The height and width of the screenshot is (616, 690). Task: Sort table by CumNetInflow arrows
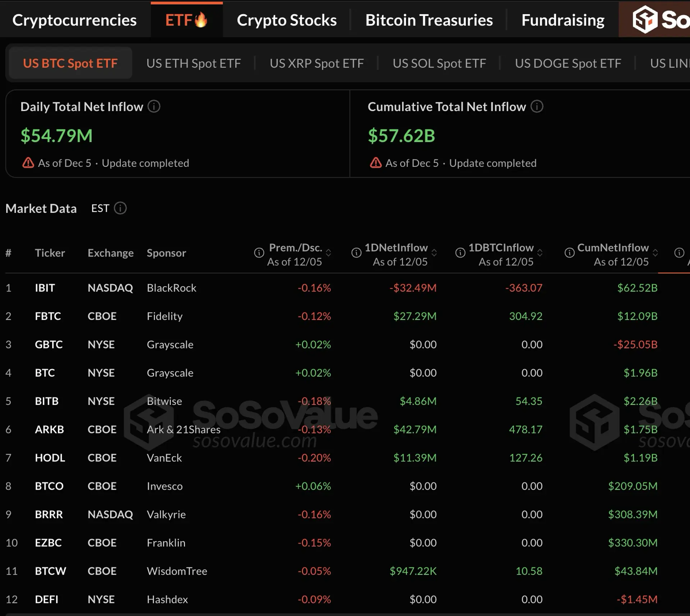coord(655,253)
